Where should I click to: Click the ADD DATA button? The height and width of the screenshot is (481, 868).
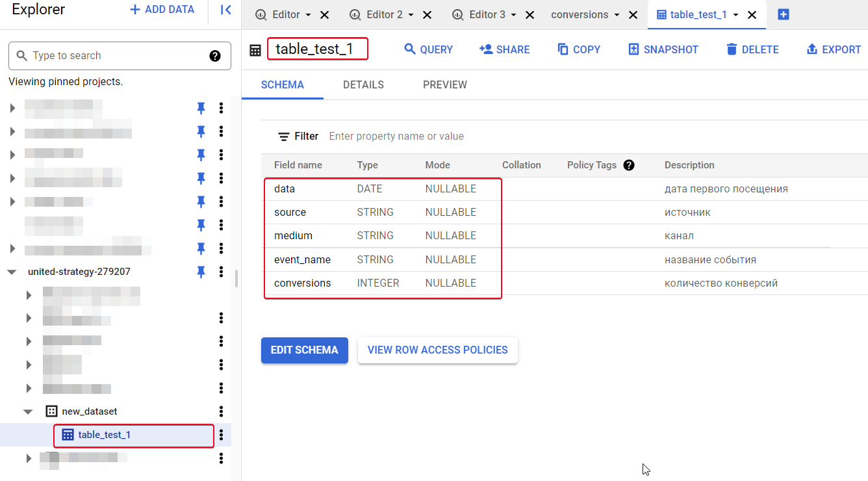[x=162, y=10]
